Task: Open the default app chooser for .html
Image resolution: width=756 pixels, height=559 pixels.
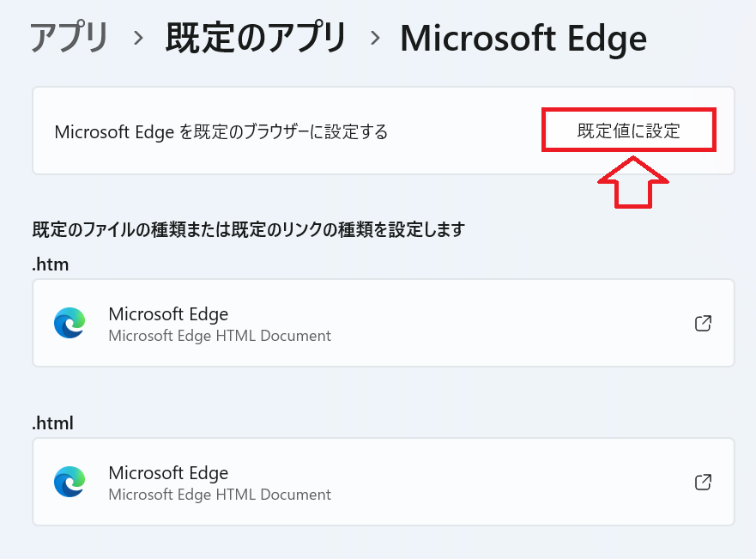Action: coord(383,482)
